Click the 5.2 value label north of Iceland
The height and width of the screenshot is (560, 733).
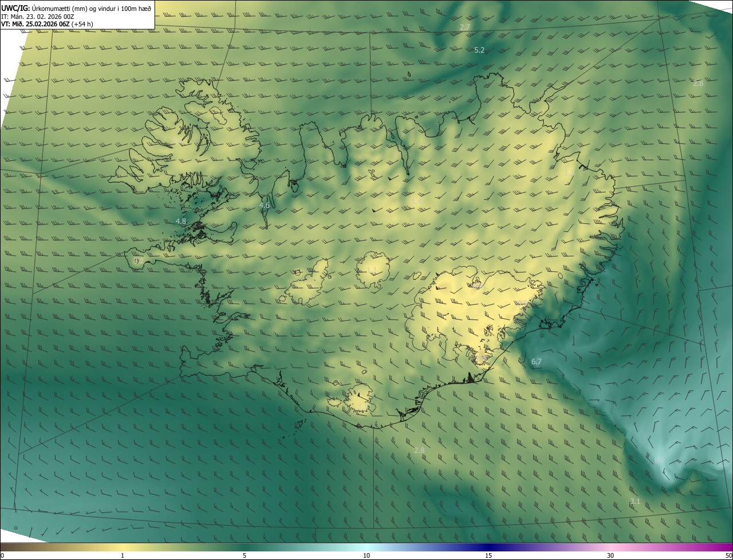(x=479, y=50)
